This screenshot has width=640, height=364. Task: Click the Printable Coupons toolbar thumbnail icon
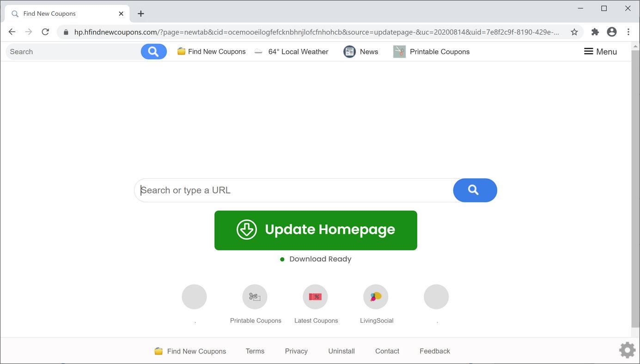(x=399, y=52)
